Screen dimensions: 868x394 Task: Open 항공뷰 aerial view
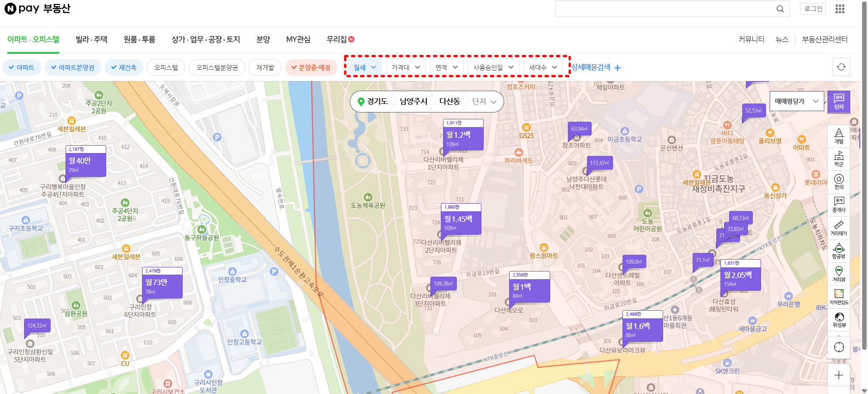click(x=839, y=251)
